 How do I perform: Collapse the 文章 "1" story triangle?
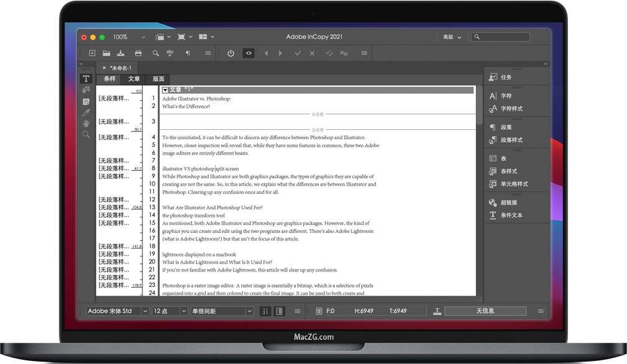pos(165,90)
